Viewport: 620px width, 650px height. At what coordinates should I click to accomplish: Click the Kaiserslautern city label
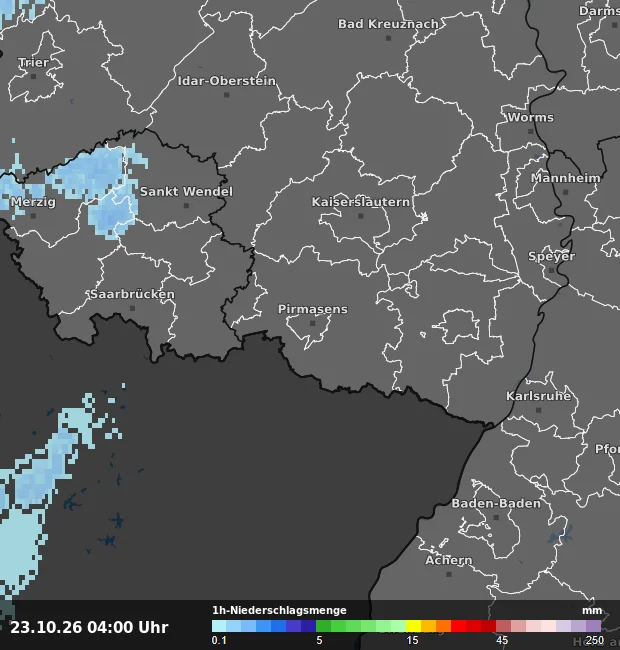coord(361,202)
